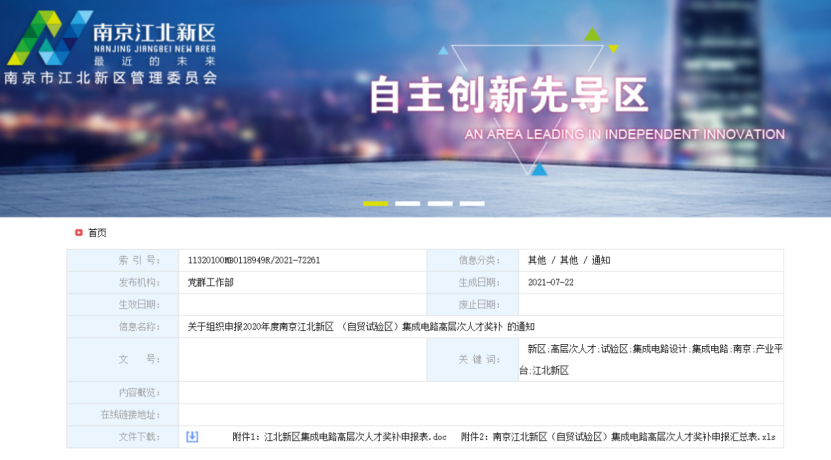
Task: Select the first yellow banner slide indicator
Action: pos(376,204)
